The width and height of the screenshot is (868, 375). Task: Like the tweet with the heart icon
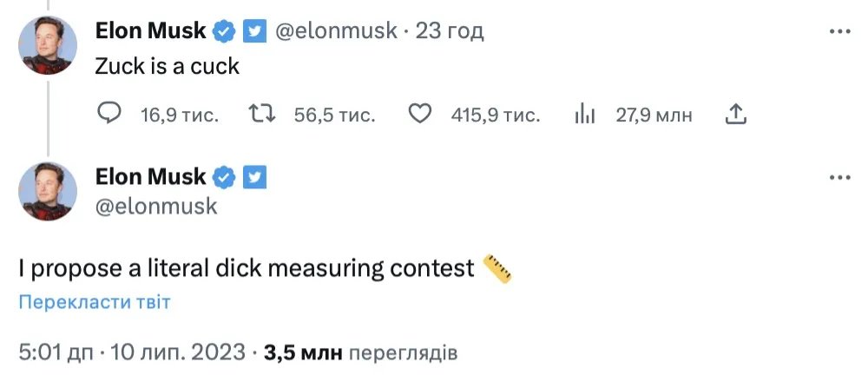pyautogui.click(x=421, y=114)
